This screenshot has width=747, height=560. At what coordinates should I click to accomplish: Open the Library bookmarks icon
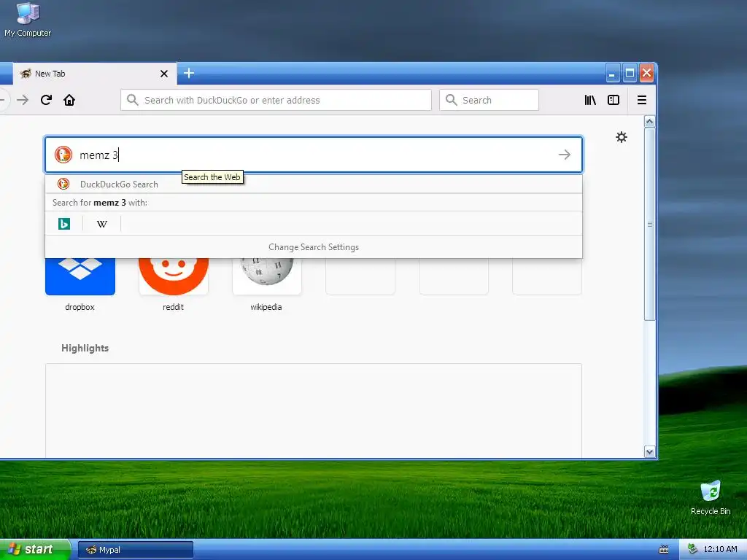point(590,100)
